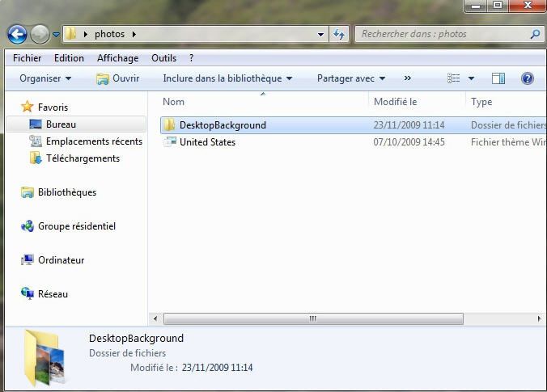Image resolution: width=547 pixels, height=392 pixels.
Task: Open Téléchargements in the sidebar
Action: [x=83, y=158]
